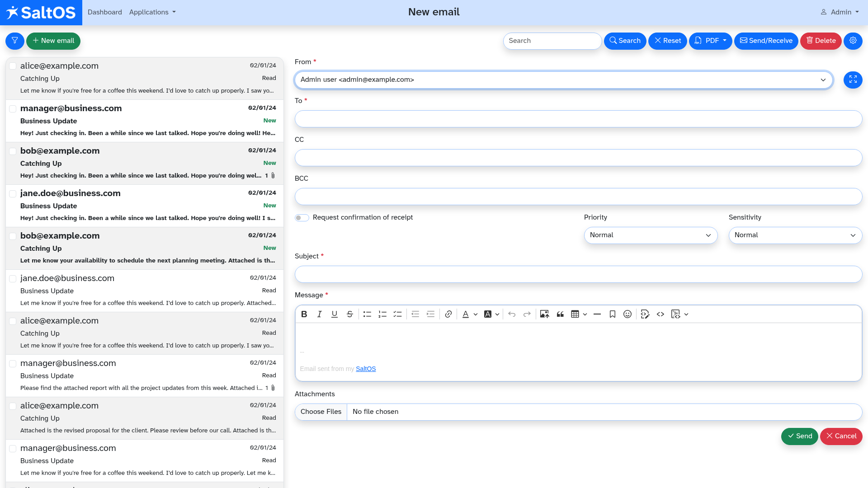Toggle bold formatting in message editor

(304, 314)
